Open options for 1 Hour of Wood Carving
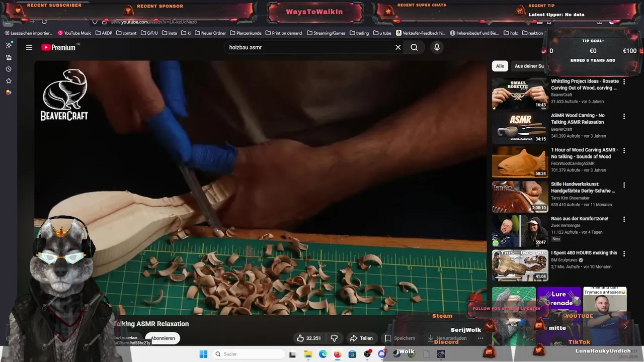644x362 pixels. pos(624,150)
